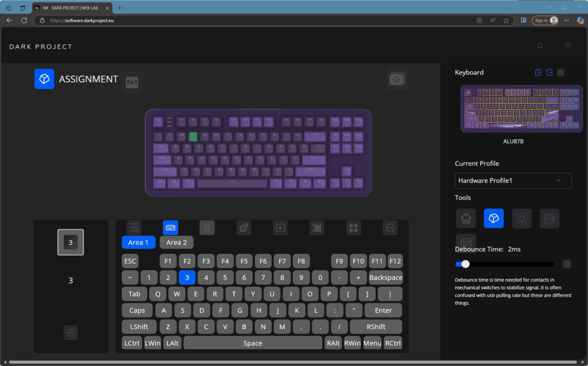Open the Lighting sun tool icon
Viewport: 588px width, 366px height.
[521, 219]
